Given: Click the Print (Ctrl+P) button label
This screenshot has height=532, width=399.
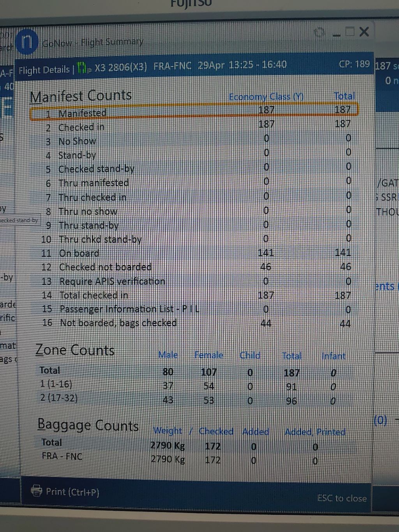Looking at the screenshot, I should 72,492.
